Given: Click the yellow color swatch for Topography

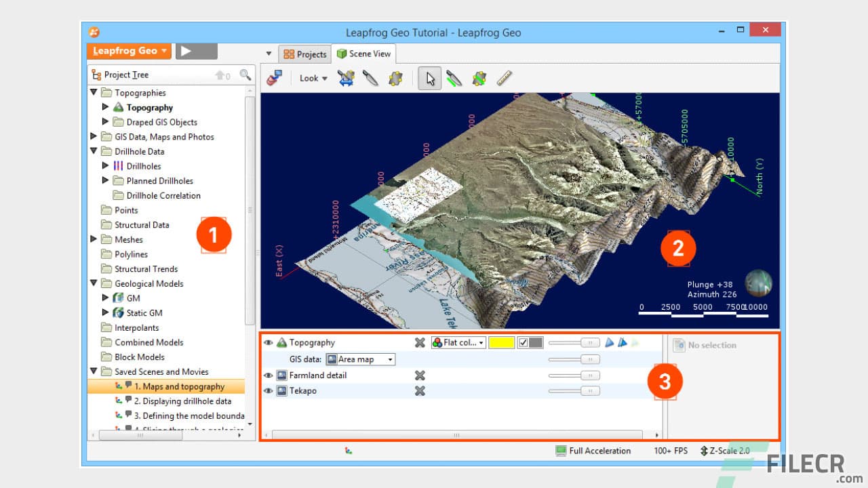Looking at the screenshot, I should coord(502,342).
